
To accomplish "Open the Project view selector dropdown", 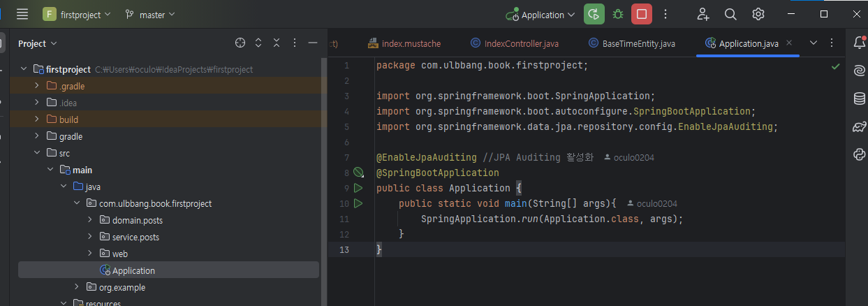I will [x=37, y=43].
